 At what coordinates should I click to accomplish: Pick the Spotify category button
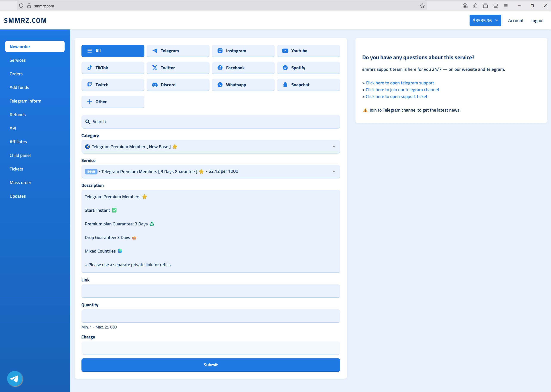[x=308, y=68]
